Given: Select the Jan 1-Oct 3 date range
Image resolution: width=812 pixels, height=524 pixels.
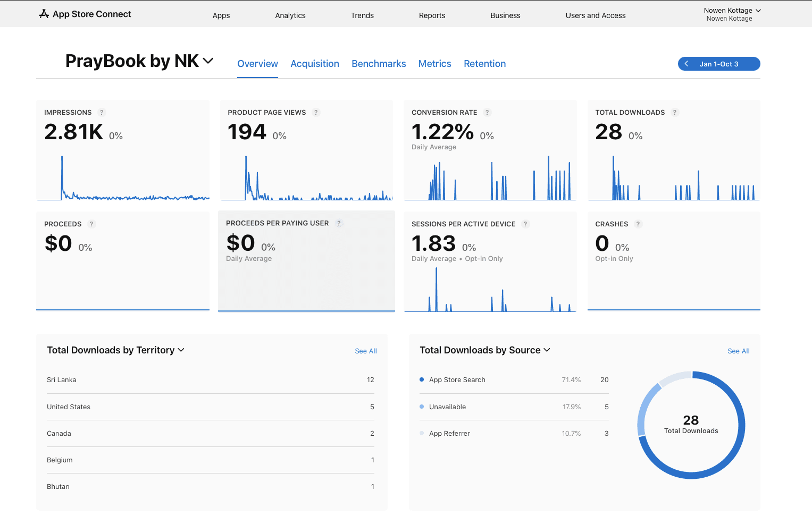Looking at the screenshot, I should click(719, 64).
